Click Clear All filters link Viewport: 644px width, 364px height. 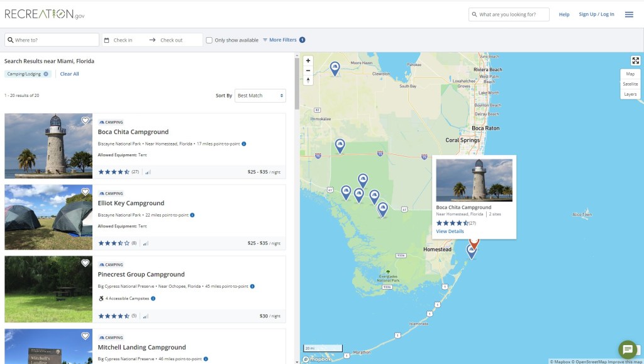pyautogui.click(x=69, y=74)
